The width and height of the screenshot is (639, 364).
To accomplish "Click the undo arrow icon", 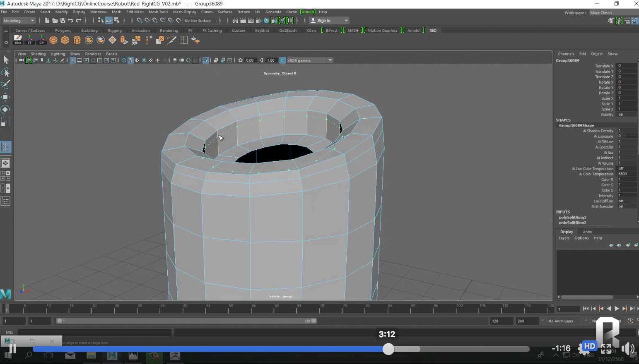I will 70,20.
